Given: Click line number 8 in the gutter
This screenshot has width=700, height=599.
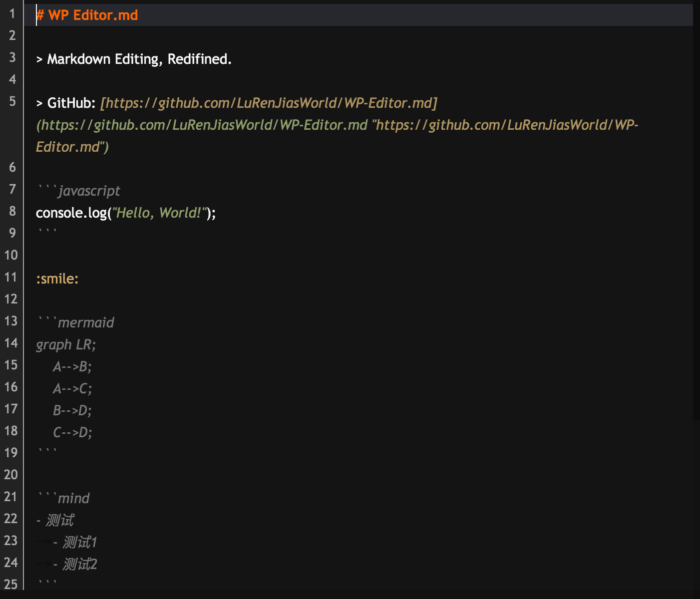Looking at the screenshot, I should [12, 211].
